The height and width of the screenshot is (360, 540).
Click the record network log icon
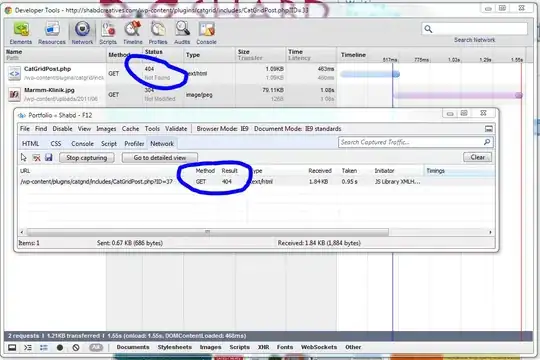tap(60, 348)
